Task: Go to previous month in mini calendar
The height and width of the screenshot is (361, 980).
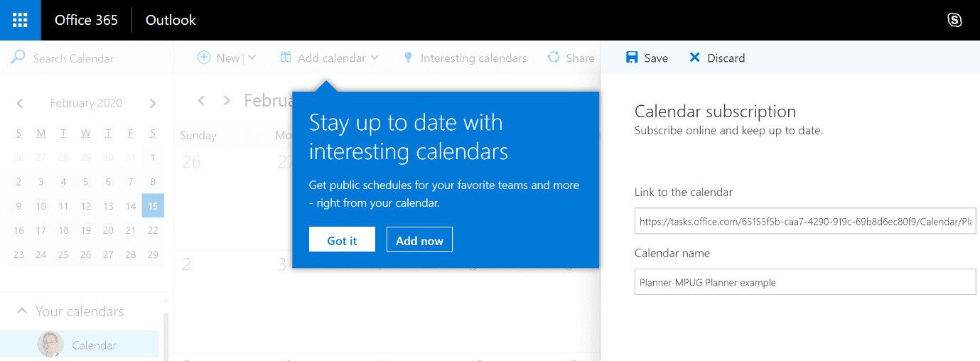Action: tap(20, 103)
